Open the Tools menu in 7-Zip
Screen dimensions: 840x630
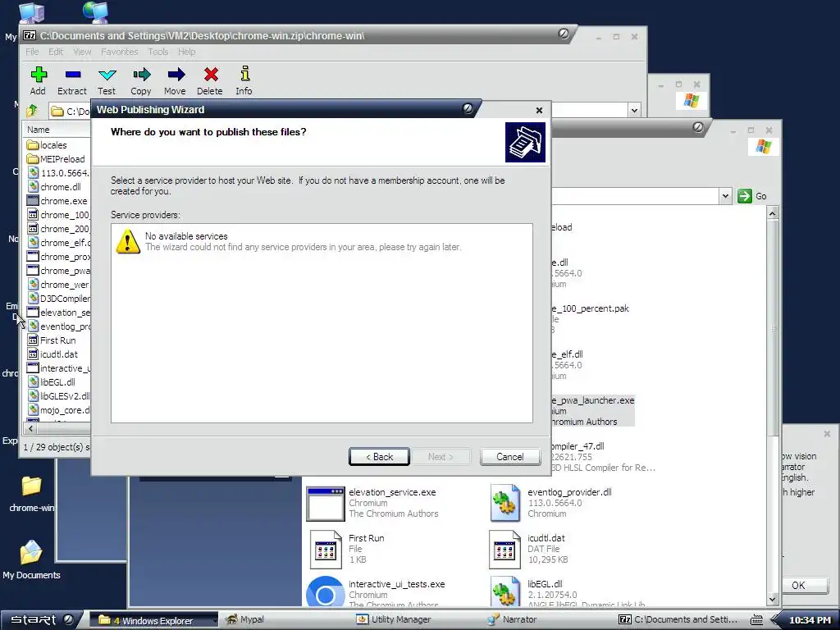tap(158, 52)
